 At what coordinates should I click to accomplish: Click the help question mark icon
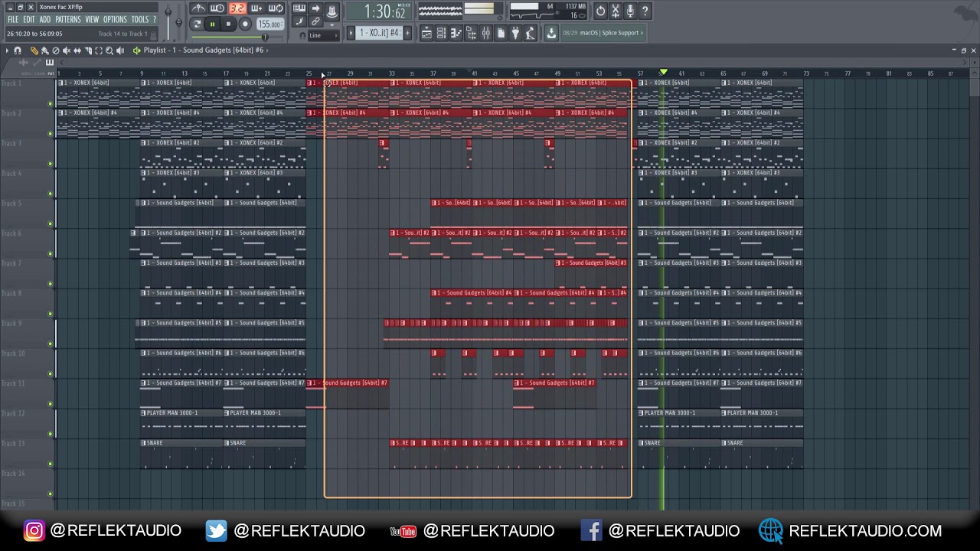[645, 11]
